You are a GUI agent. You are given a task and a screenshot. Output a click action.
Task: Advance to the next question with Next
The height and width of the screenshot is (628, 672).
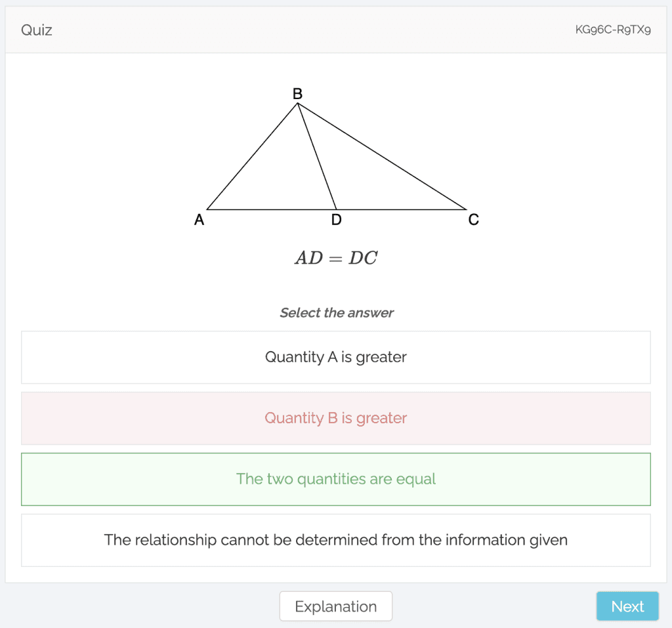coord(627,606)
